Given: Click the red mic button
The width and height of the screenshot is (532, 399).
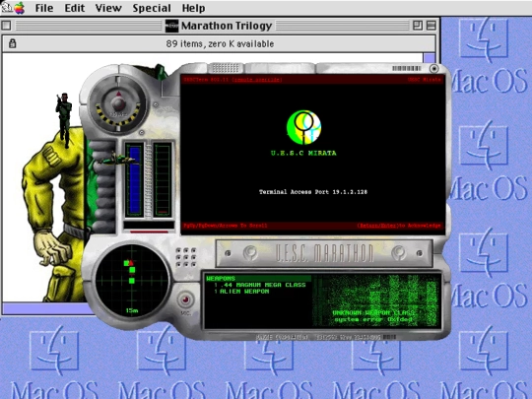Looking at the screenshot, I should [185, 299].
